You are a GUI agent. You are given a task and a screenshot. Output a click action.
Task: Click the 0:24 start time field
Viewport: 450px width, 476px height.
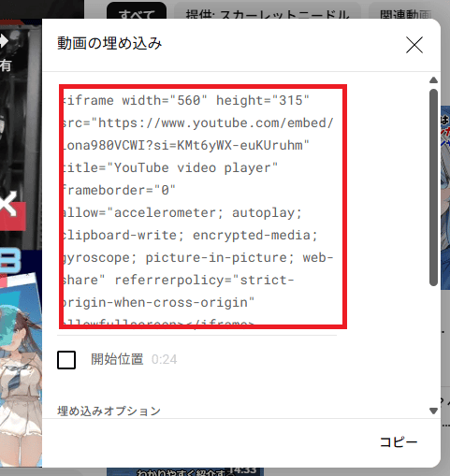coord(165,360)
